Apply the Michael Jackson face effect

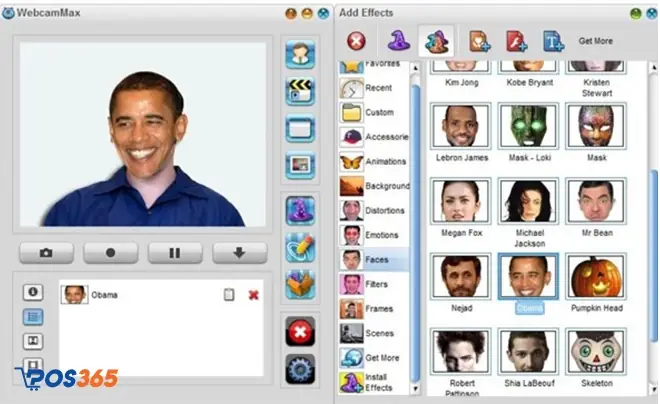[529, 201]
